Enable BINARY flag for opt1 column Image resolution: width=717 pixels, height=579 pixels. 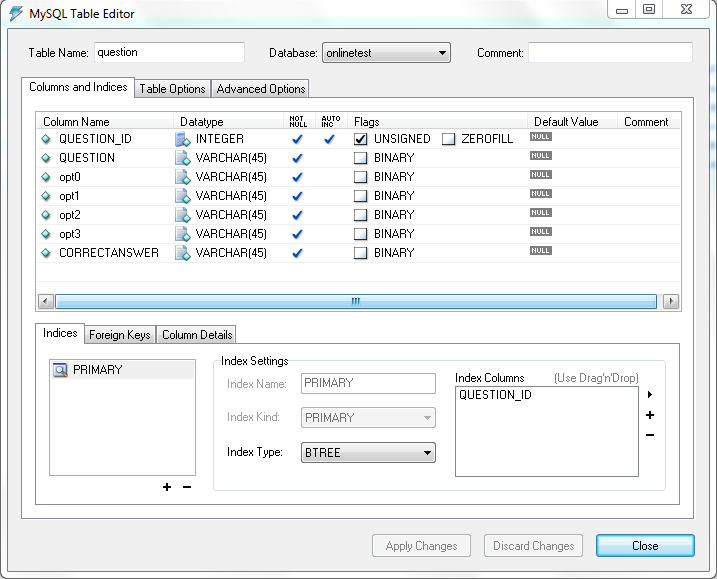click(x=360, y=196)
